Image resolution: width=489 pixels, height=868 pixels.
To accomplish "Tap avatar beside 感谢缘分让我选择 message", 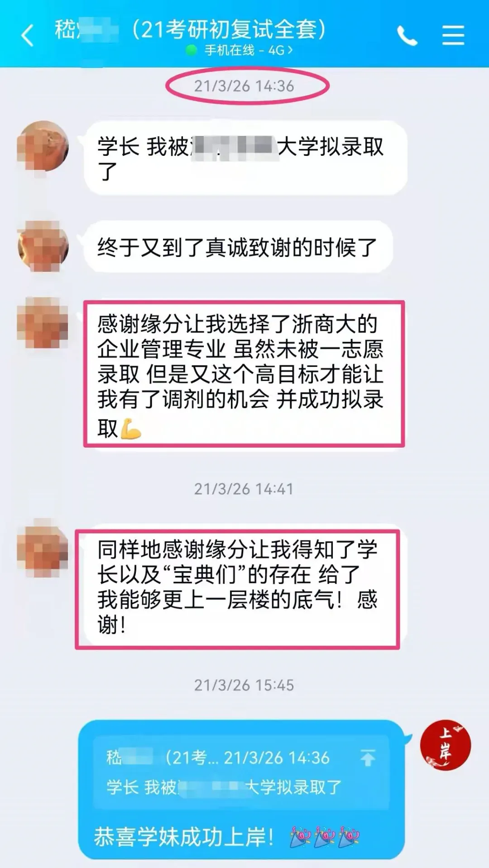I will click(43, 323).
